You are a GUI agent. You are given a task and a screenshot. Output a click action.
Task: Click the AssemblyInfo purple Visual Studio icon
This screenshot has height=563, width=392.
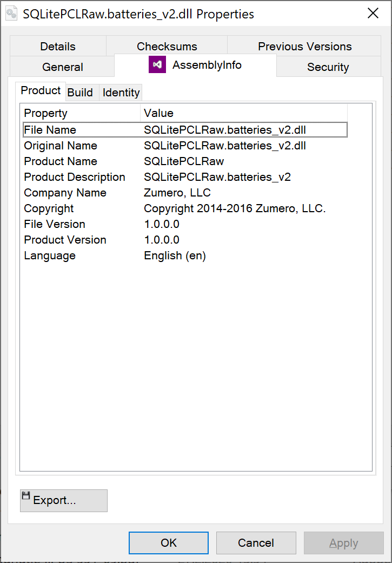[x=157, y=64]
